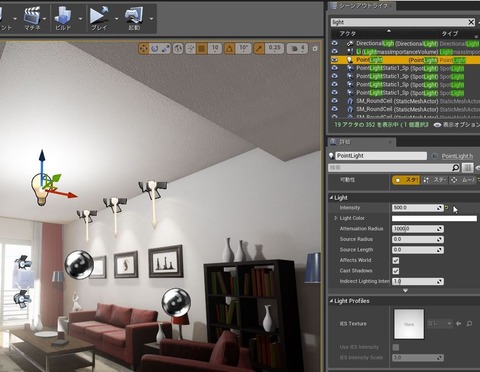The width and height of the screenshot is (480, 372).
Task: Select the scale gizmo mode in viewport
Action: pyautogui.click(x=165, y=48)
